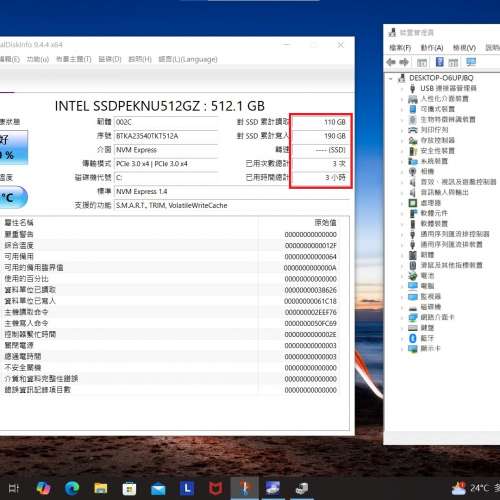Open the blue L app on the taskbar

[x=187, y=489]
